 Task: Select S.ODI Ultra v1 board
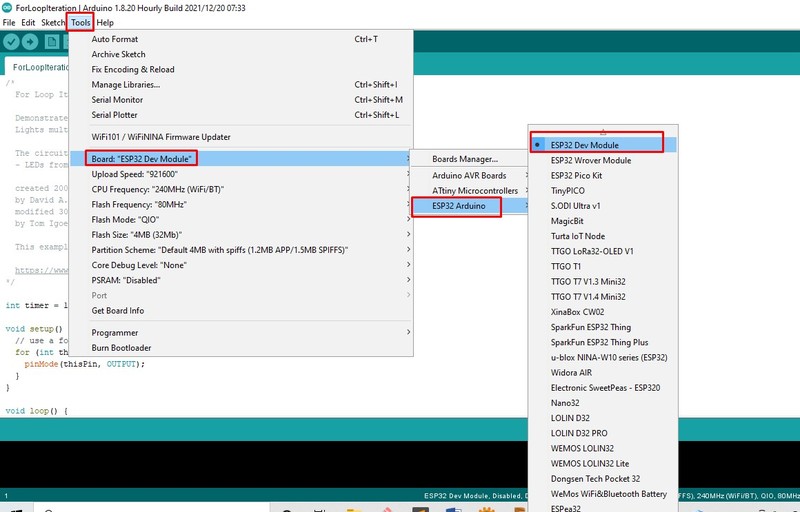(603, 206)
